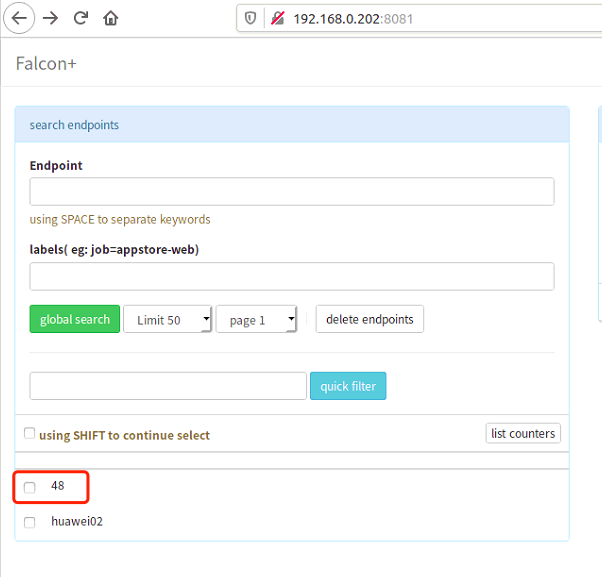Image resolution: width=602 pixels, height=577 pixels.
Task: Focus the Endpoint search field
Action: pos(292,191)
